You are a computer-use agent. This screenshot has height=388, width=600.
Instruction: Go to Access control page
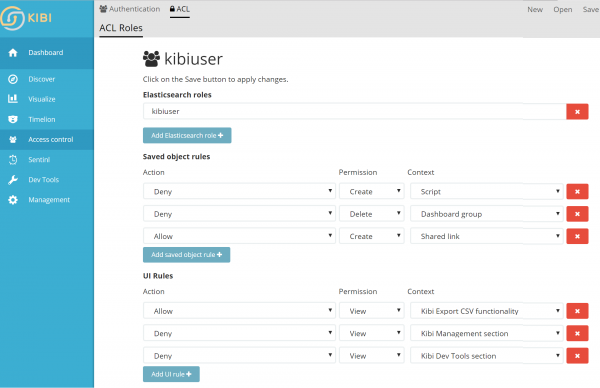(51, 140)
